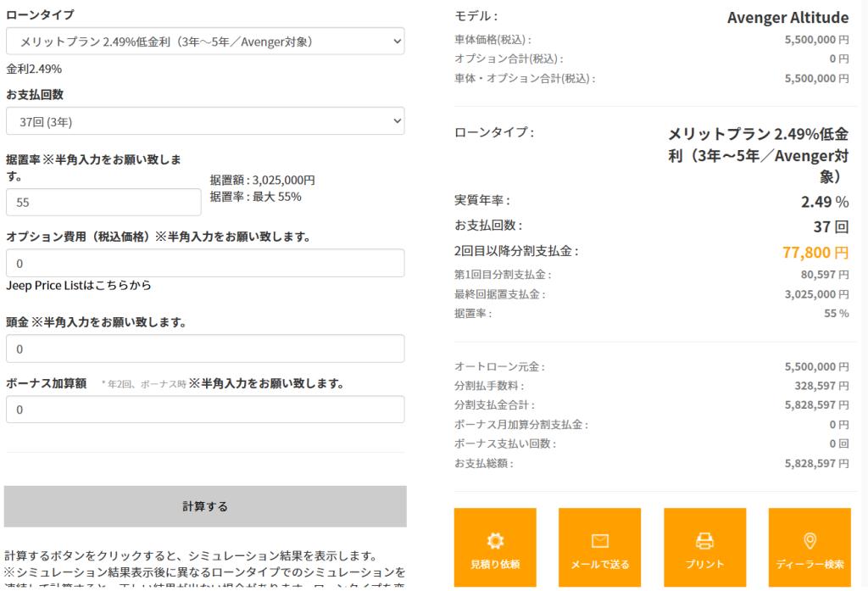
Task: Click the Avenger Altitude model name
Action: point(787,18)
